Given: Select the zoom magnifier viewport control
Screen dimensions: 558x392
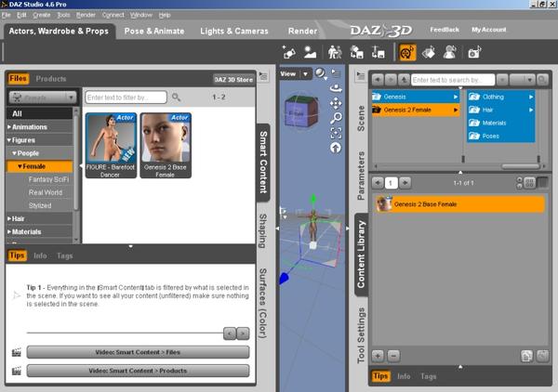Looking at the screenshot, I should tap(336, 118).
